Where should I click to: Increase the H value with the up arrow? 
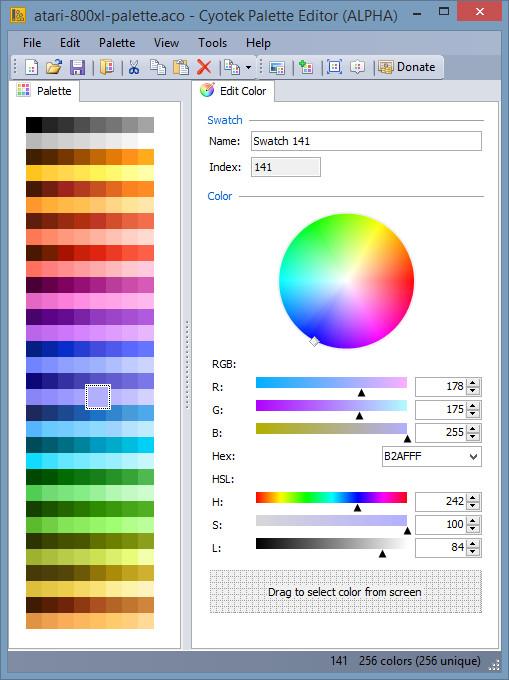pos(473,497)
